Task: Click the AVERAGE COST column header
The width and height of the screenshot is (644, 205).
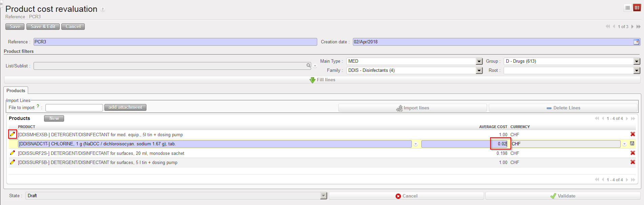Action: click(493, 127)
